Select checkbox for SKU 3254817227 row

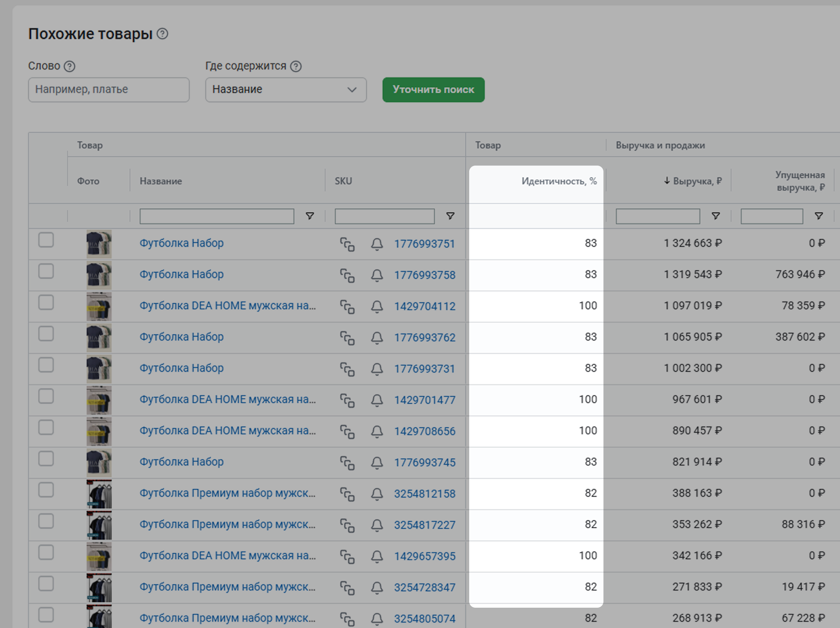pos(46,521)
